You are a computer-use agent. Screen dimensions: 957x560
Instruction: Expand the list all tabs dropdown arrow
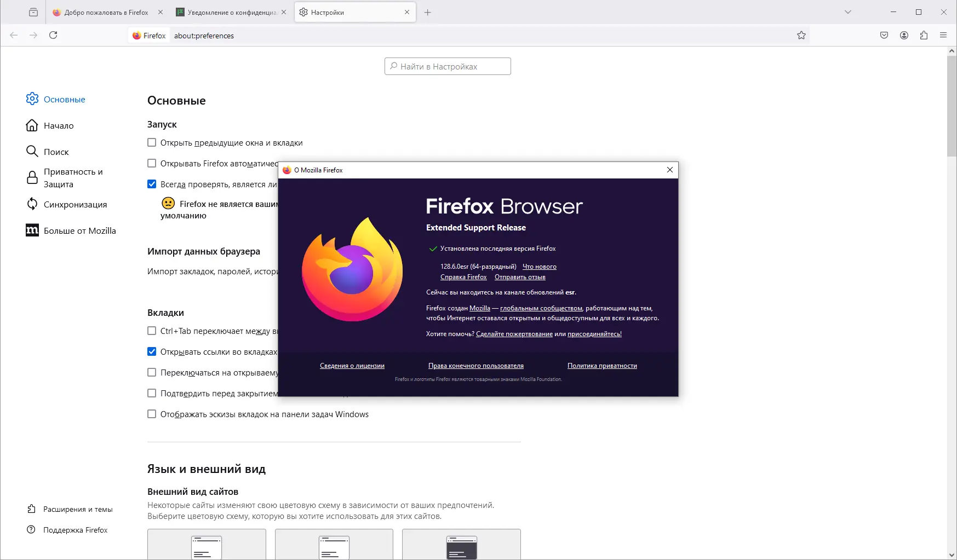[x=848, y=12]
